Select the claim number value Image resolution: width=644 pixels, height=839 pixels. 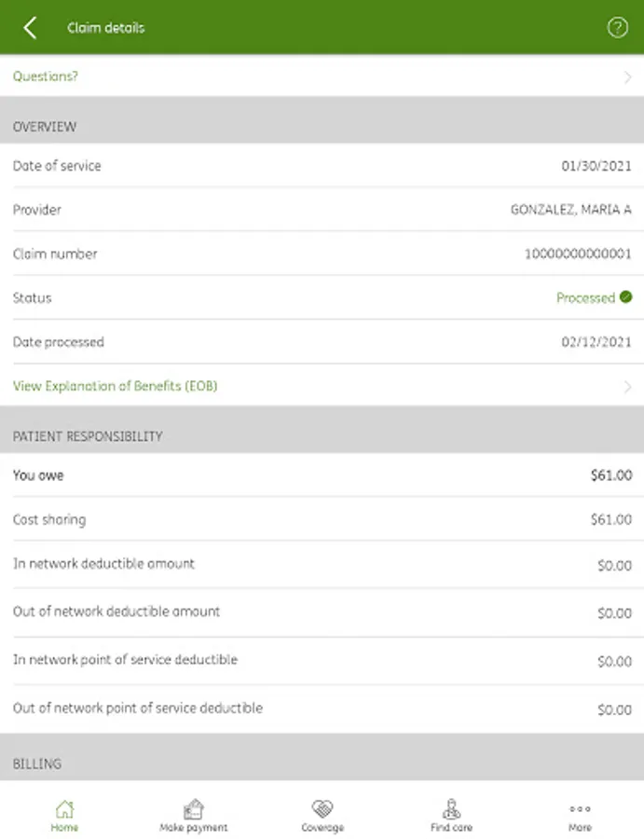(578, 254)
